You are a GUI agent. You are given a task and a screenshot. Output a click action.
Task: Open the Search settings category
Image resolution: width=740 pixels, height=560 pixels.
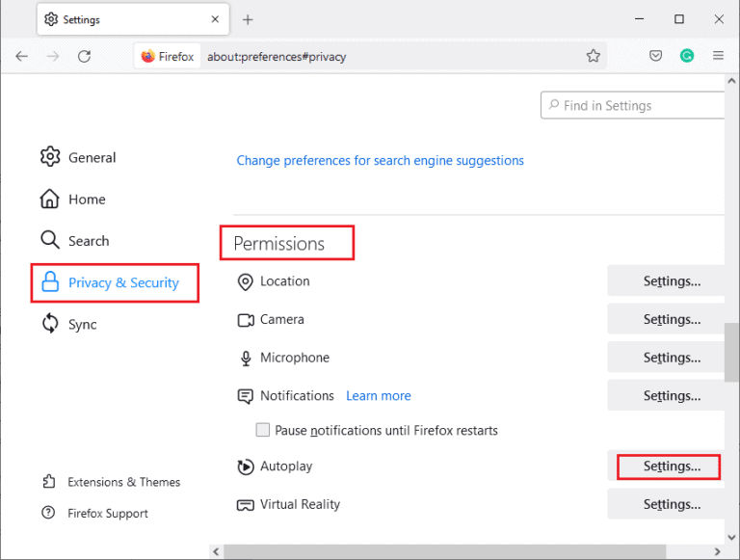tap(88, 241)
